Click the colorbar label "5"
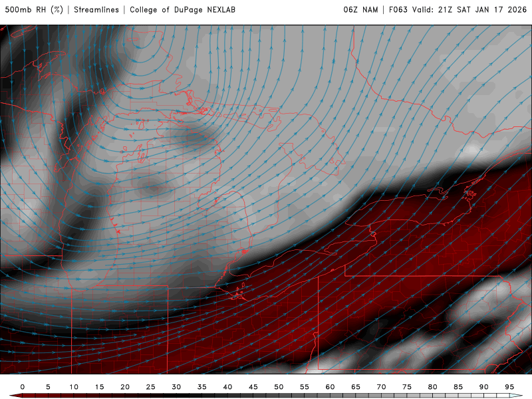Screen dimensions: 532x399 [x=48, y=387]
